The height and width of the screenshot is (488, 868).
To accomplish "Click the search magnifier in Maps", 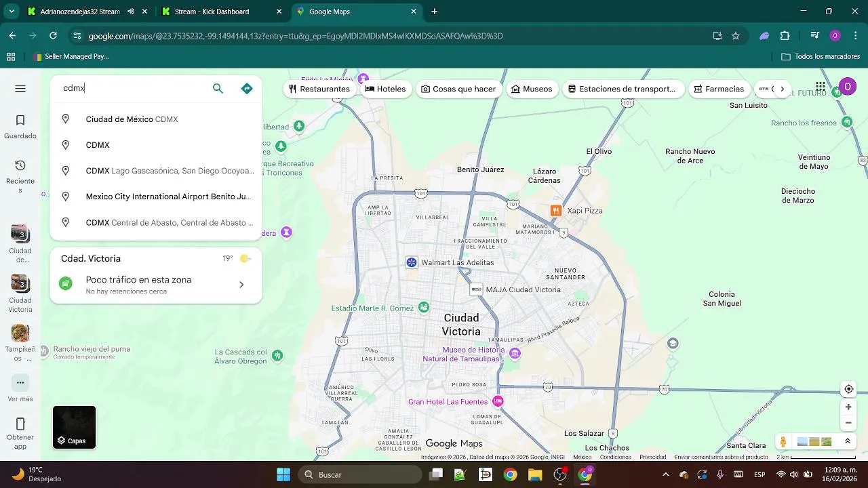I will 218,89.
